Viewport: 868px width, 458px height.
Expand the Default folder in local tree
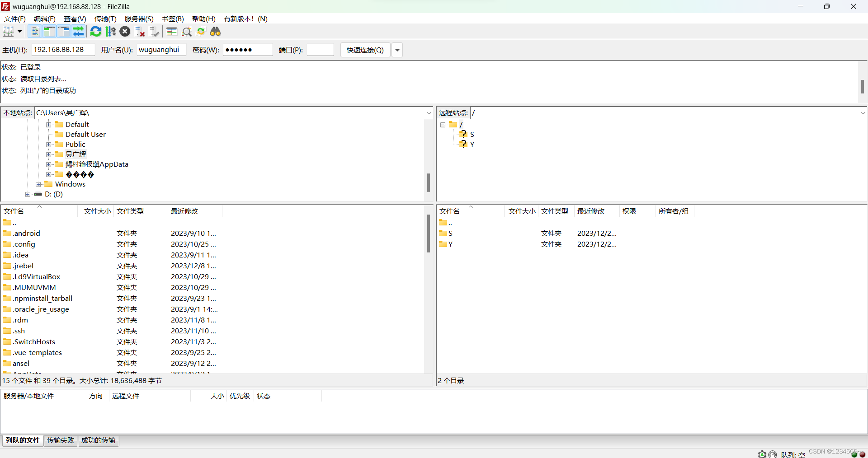[x=49, y=125]
